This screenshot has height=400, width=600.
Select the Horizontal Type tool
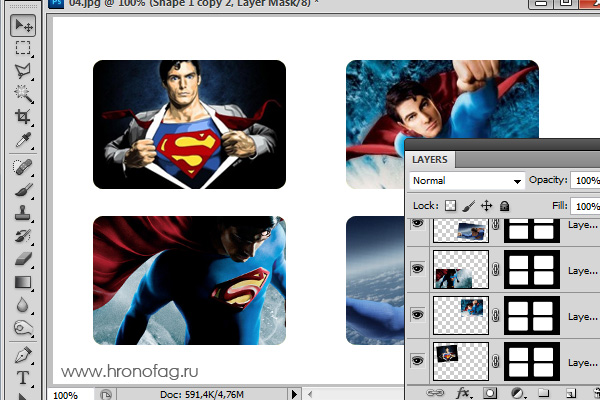pos(23,378)
